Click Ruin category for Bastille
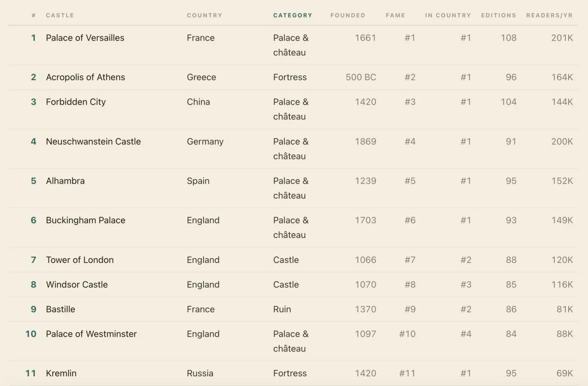The image size is (588, 386). pyautogui.click(x=282, y=309)
